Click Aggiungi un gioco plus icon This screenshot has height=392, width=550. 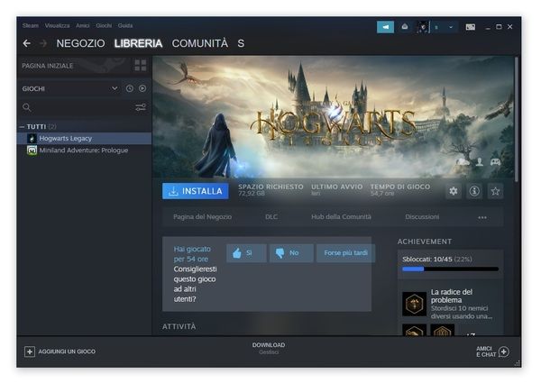tap(30, 351)
